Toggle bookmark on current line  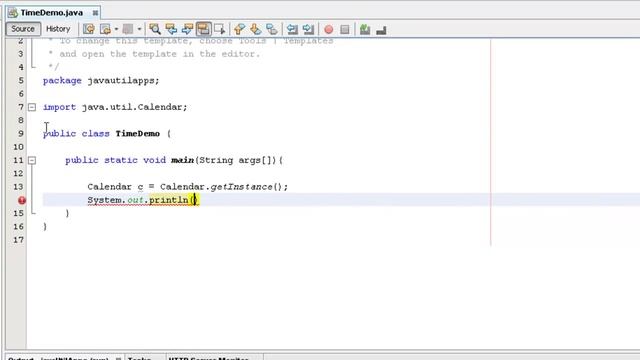[271, 29]
